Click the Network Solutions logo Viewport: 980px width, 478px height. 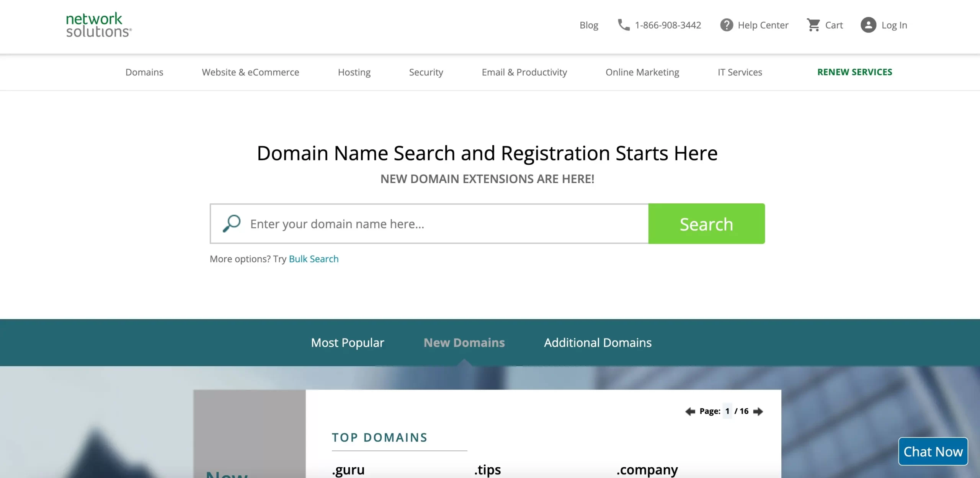[99, 25]
